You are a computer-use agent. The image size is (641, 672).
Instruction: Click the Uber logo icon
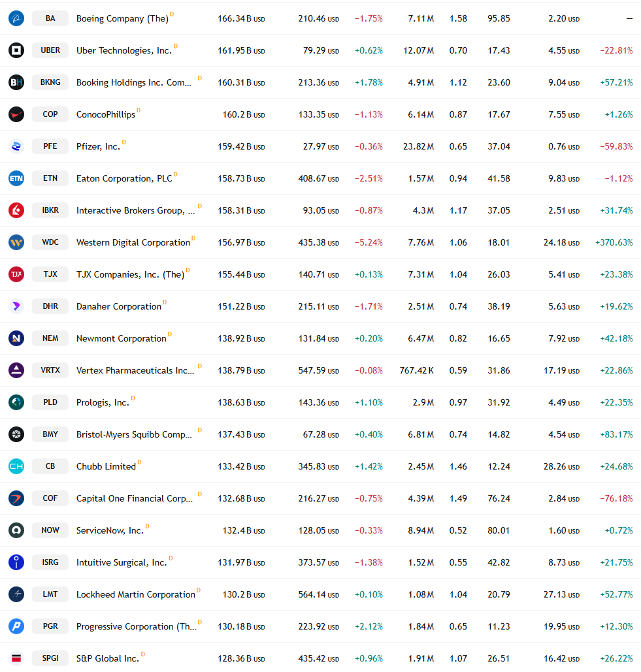pyautogui.click(x=16, y=50)
